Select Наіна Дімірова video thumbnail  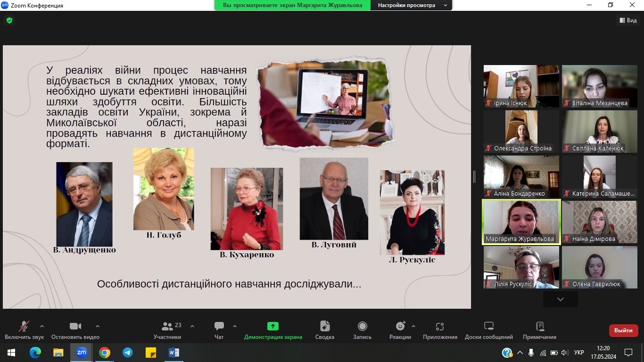click(600, 222)
